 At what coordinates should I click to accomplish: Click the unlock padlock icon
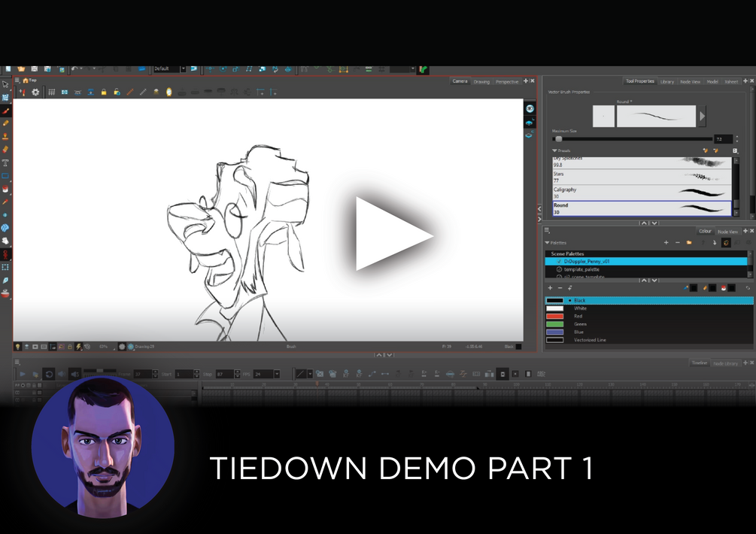[x=117, y=92]
